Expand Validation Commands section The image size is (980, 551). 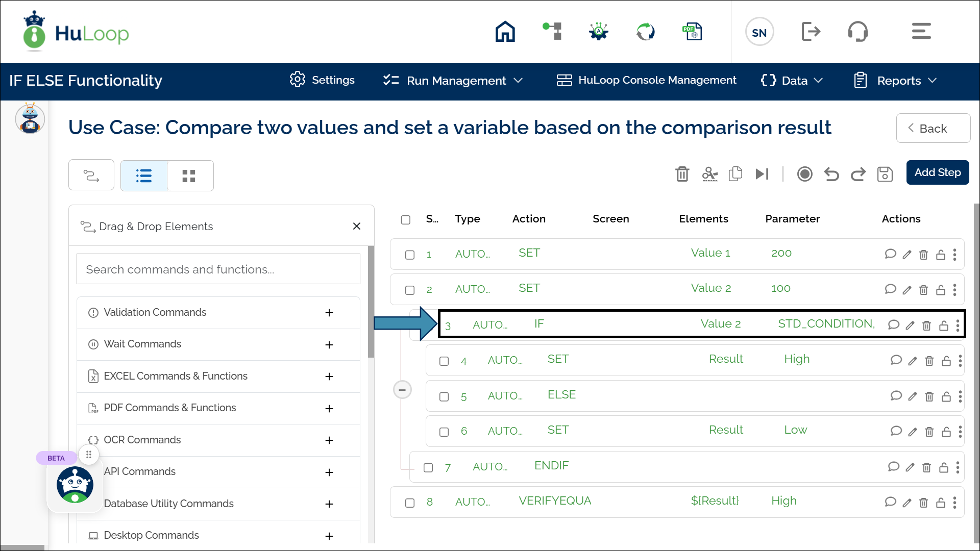pyautogui.click(x=329, y=313)
